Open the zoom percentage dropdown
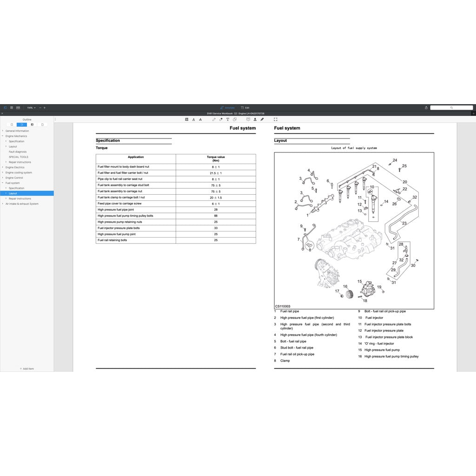This screenshot has width=476, height=476. tap(31, 107)
